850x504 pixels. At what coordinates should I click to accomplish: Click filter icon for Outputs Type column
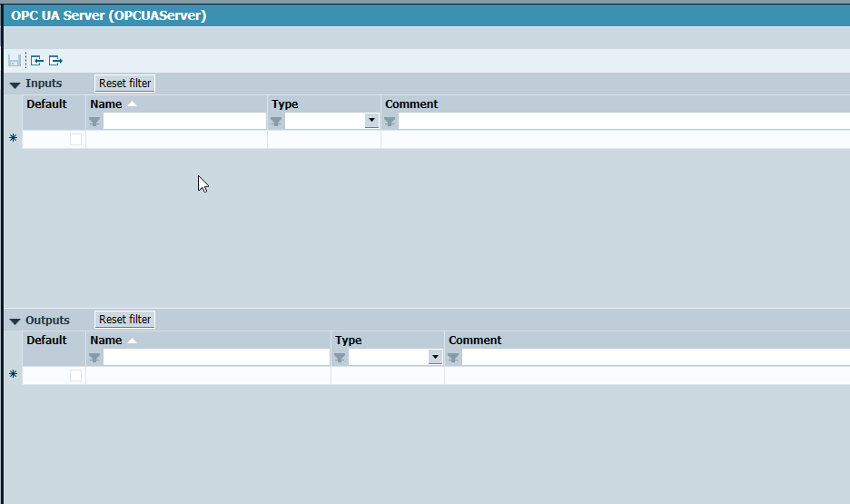(x=340, y=358)
